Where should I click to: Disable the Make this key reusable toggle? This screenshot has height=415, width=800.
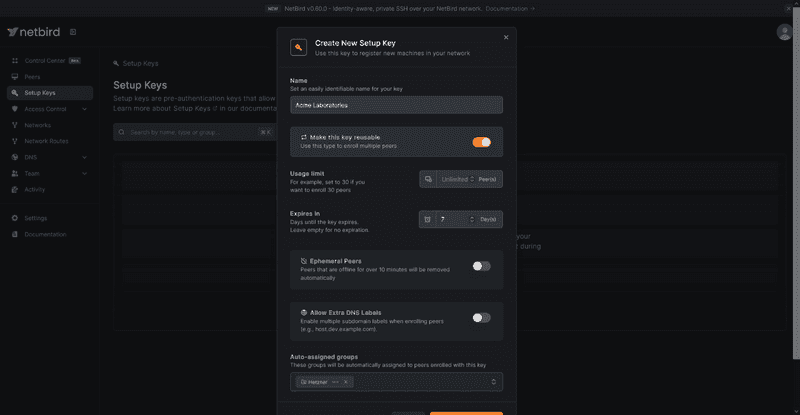481,142
